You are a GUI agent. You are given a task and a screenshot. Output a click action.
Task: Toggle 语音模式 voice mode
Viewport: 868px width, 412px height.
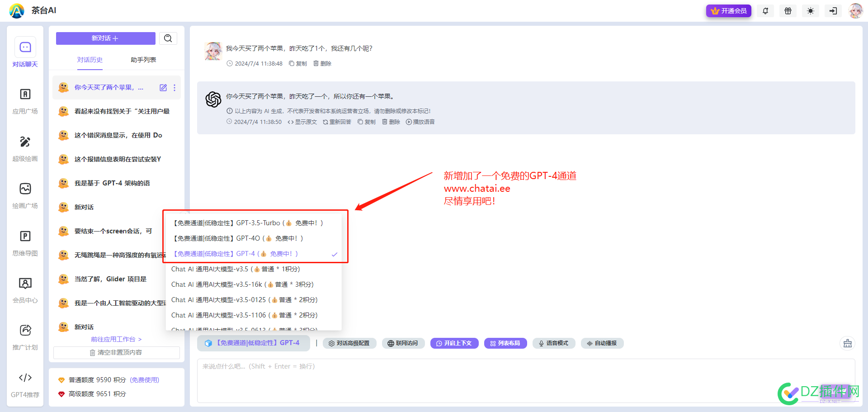(554, 343)
